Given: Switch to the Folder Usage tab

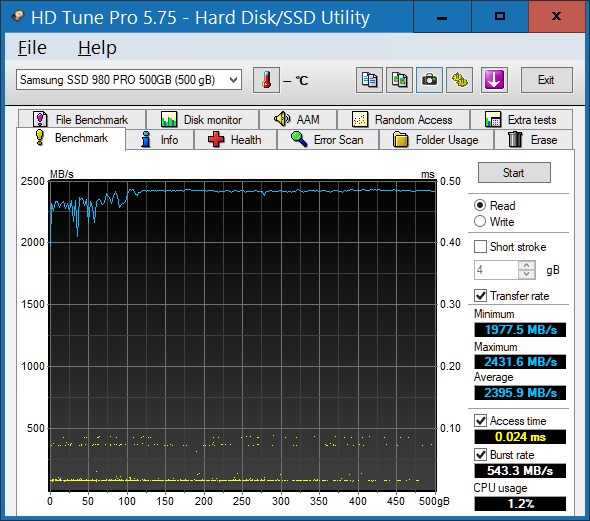Looking at the screenshot, I should 436,140.
